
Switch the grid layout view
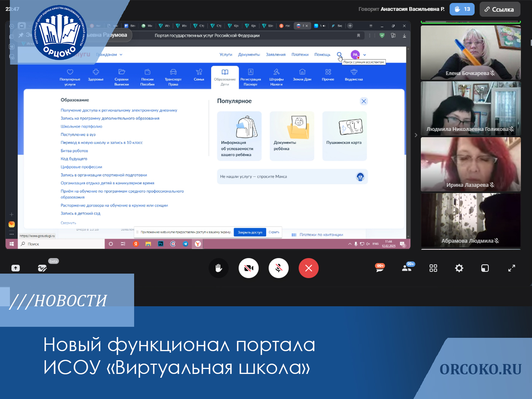click(x=433, y=268)
